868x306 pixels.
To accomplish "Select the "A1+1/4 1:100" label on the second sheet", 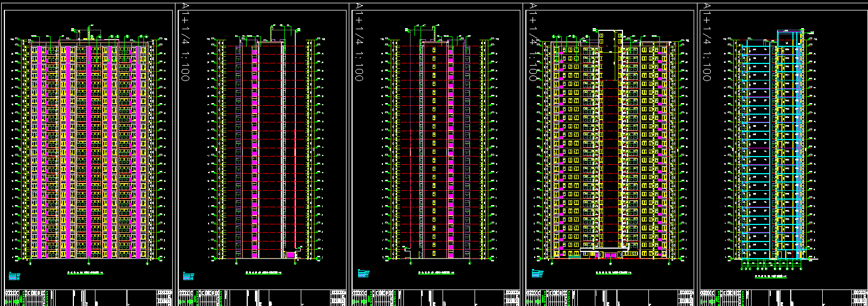I will 185,42.
